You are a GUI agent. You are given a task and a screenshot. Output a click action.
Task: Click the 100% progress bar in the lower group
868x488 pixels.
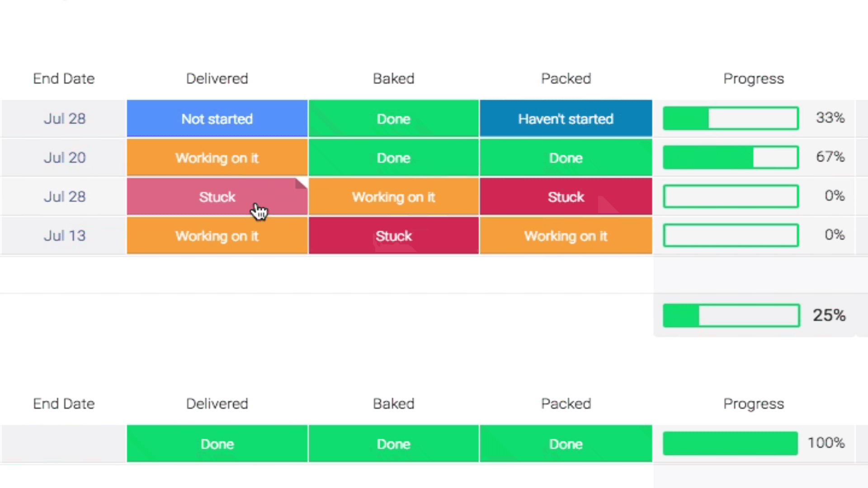(731, 443)
